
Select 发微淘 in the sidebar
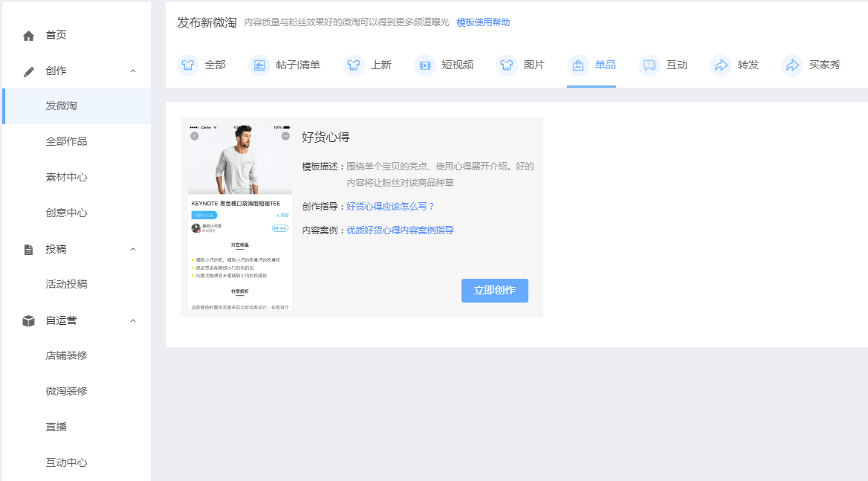pos(77,106)
